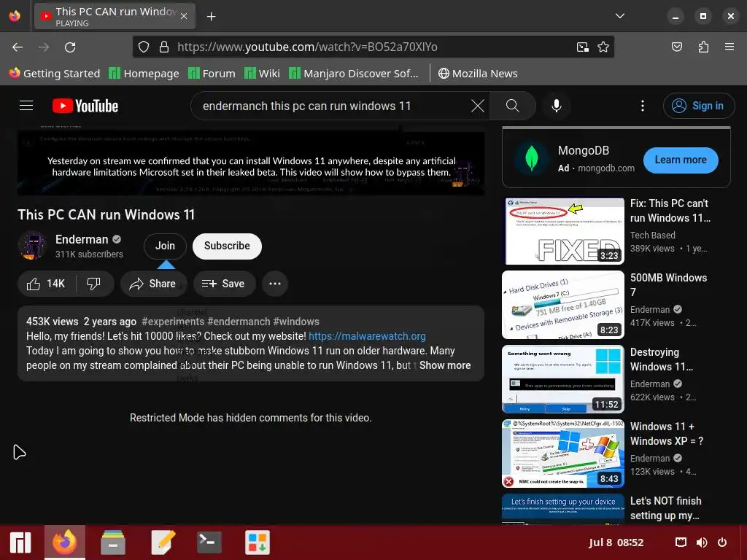Open the file manager from the taskbar
The image size is (747, 560).
pyautogui.click(x=113, y=542)
